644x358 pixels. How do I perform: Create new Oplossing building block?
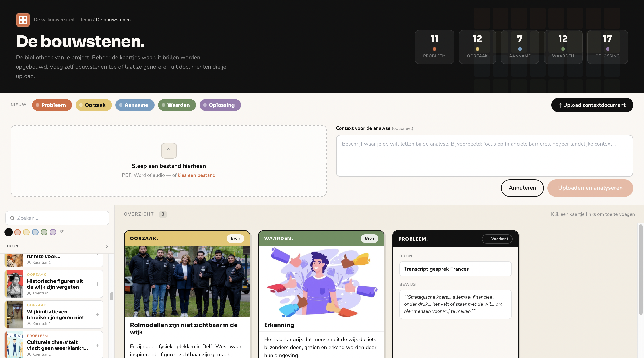(x=220, y=105)
